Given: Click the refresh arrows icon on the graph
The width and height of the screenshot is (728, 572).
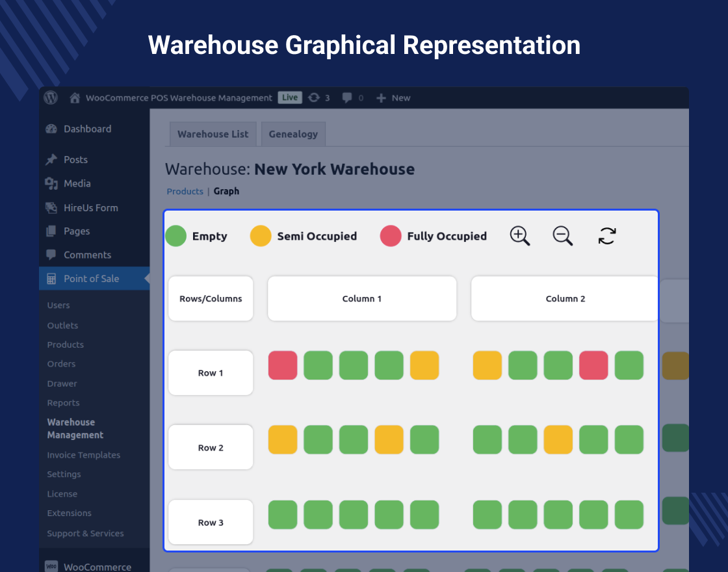Looking at the screenshot, I should tap(606, 236).
